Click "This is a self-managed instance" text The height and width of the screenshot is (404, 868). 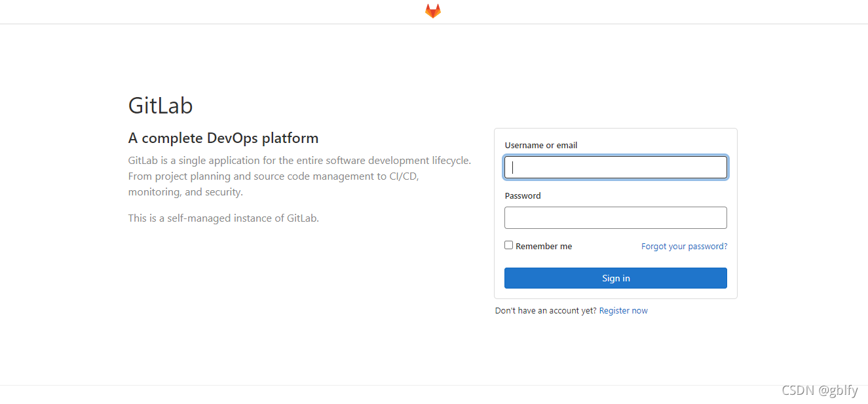click(x=223, y=218)
